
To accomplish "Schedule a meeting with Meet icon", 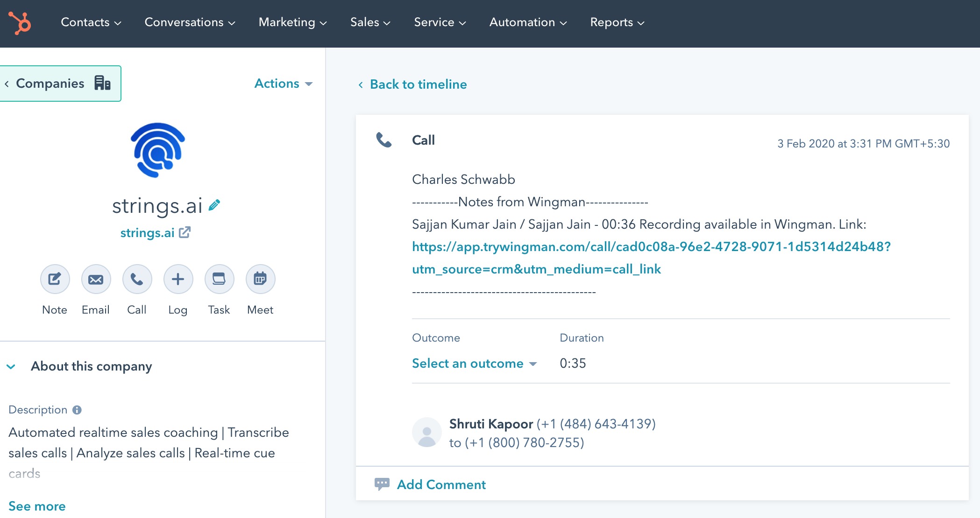I will (260, 279).
